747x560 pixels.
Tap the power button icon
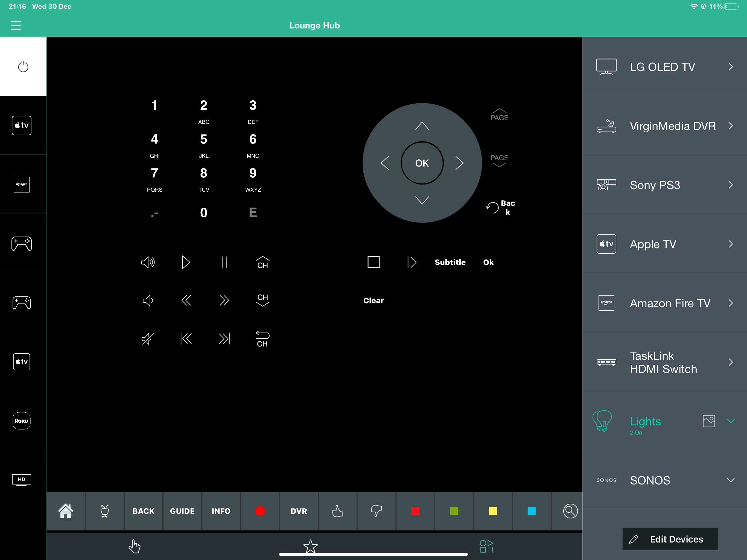point(23,66)
